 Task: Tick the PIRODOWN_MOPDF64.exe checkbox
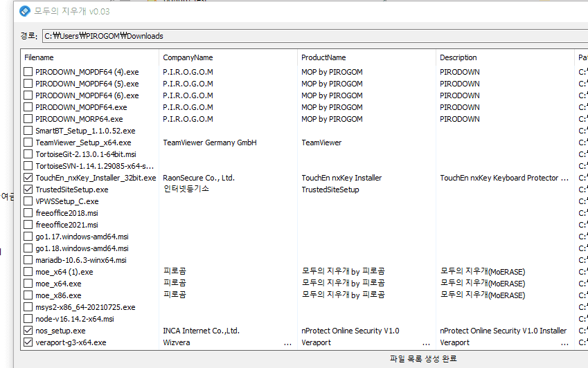click(28, 107)
